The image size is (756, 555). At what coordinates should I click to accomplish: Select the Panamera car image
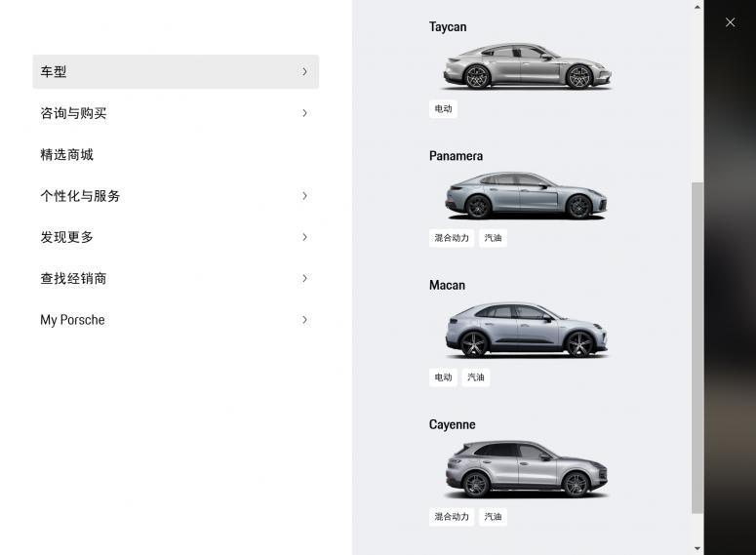[527, 195]
